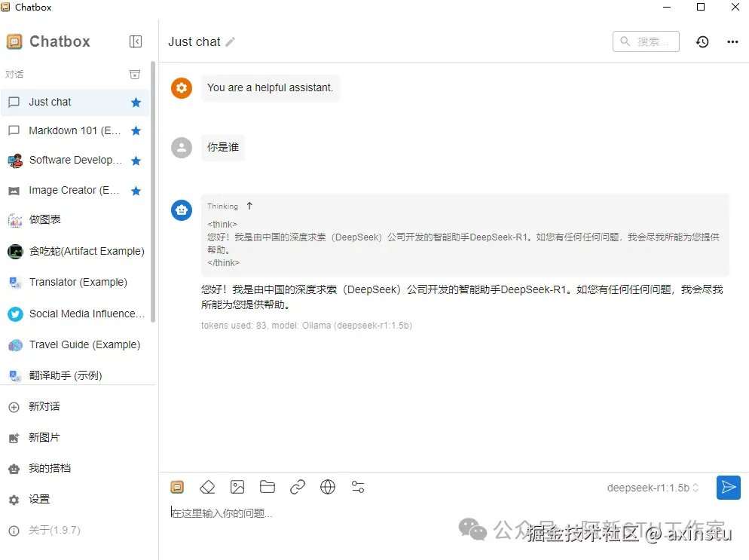The width and height of the screenshot is (749, 560).
Task: Open the 做图表 conversation
Action: click(75, 220)
